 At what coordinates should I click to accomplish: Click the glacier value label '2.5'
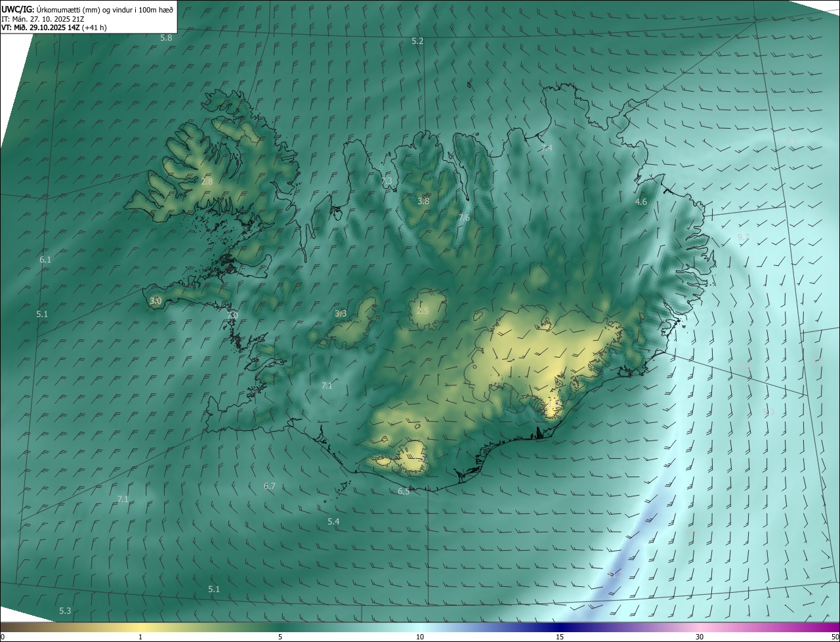click(x=423, y=310)
